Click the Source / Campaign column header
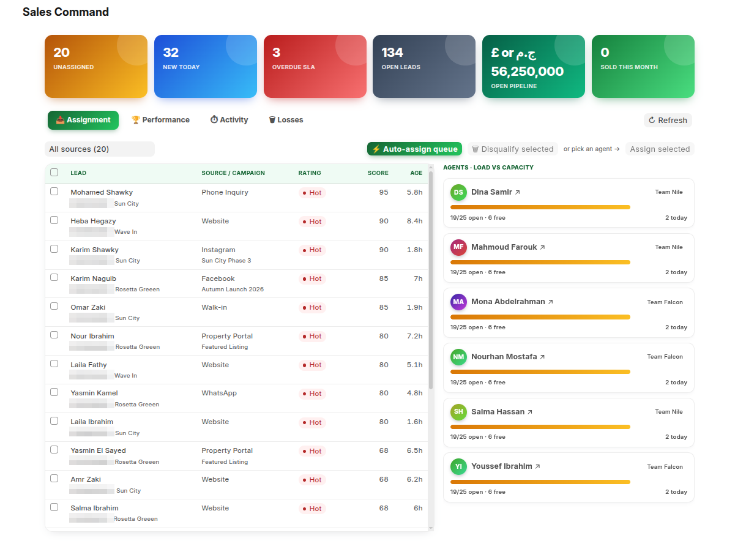735x560 pixels. coord(233,173)
